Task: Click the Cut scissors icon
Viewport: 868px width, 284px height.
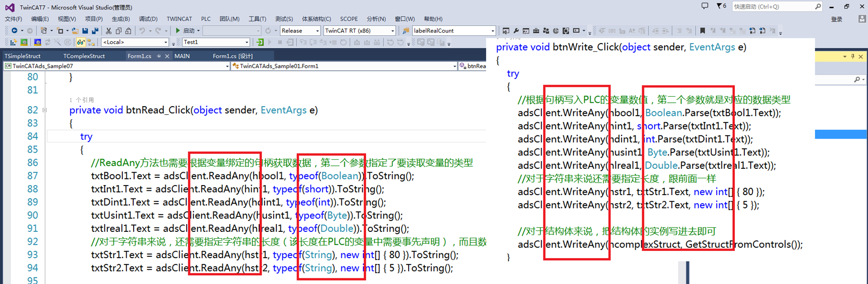Action: (x=108, y=31)
